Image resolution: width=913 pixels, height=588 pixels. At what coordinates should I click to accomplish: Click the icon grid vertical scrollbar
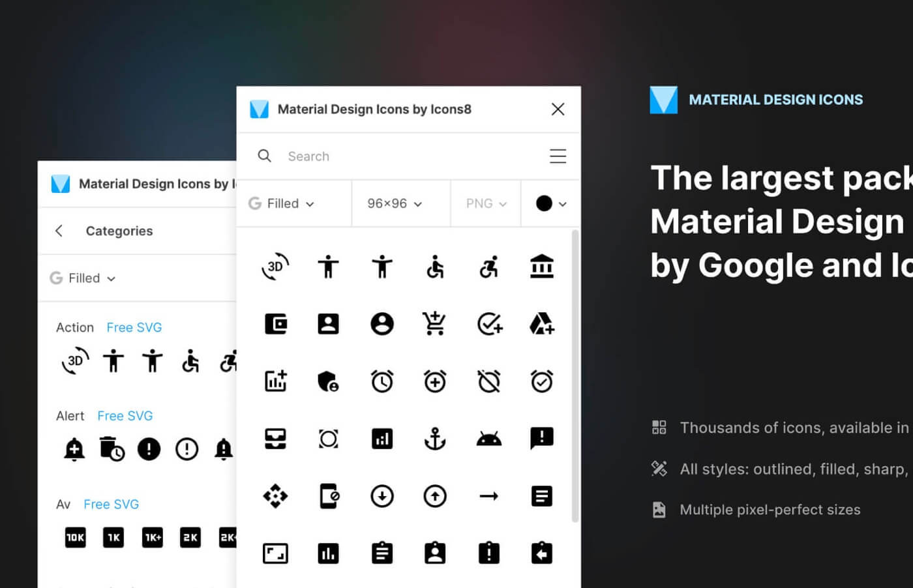(575, 375)
